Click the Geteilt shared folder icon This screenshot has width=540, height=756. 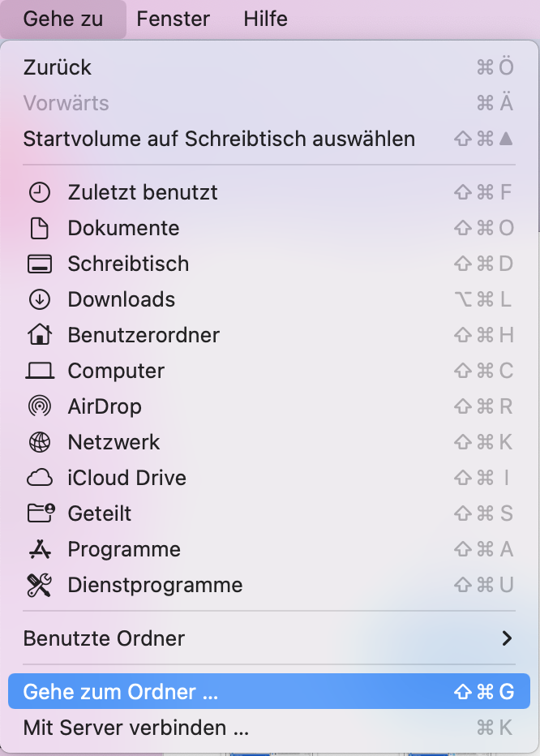click(39, 513)
